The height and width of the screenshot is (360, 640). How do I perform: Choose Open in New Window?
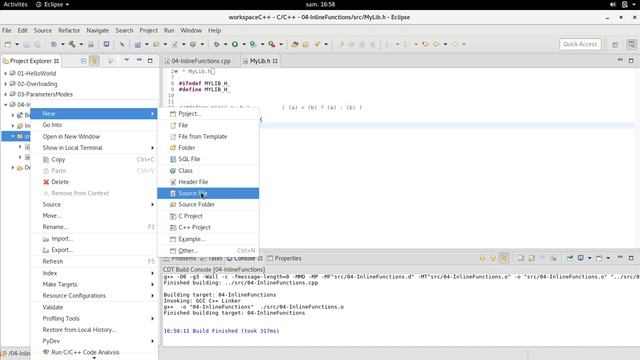pyautogui.click(x=94, y=136)
